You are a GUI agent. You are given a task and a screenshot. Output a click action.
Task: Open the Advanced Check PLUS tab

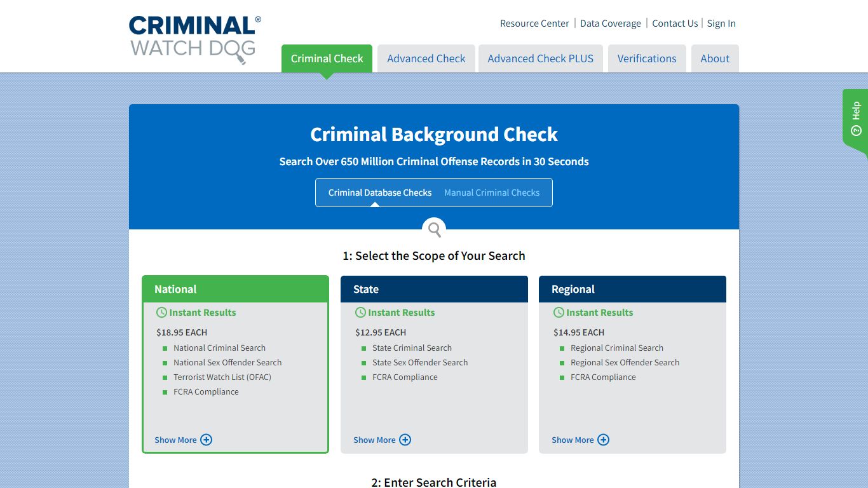pos(541,58)
